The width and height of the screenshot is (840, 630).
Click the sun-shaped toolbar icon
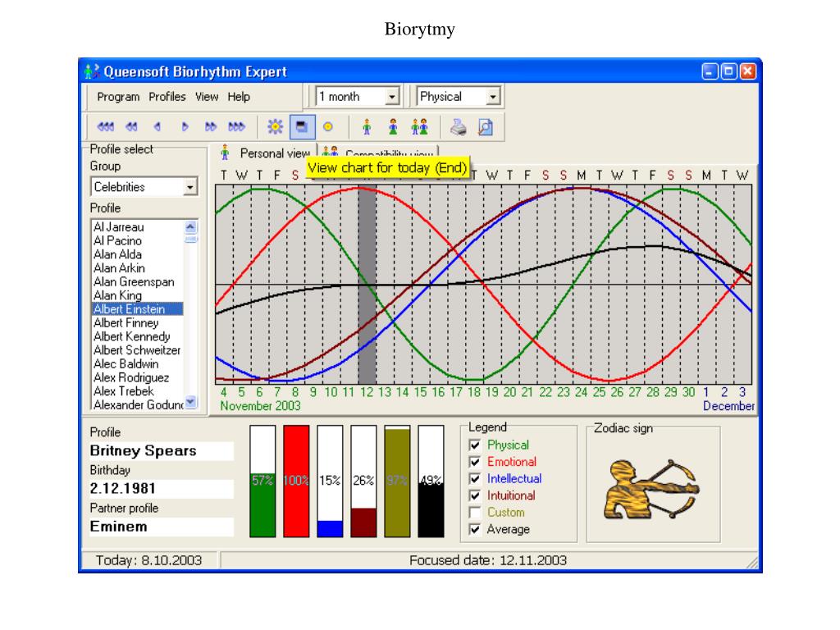tap(276, 127)
